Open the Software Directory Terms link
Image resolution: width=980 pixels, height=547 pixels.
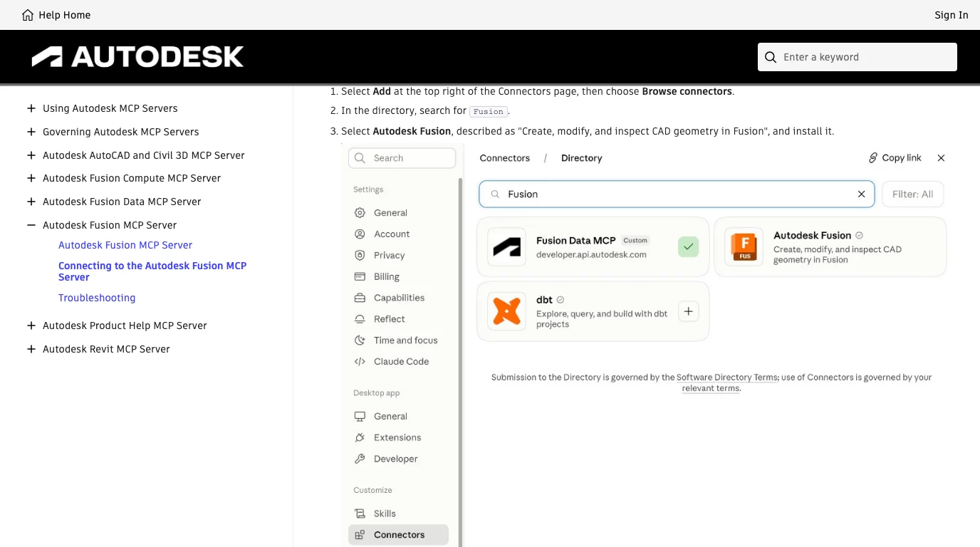(726, 377)
